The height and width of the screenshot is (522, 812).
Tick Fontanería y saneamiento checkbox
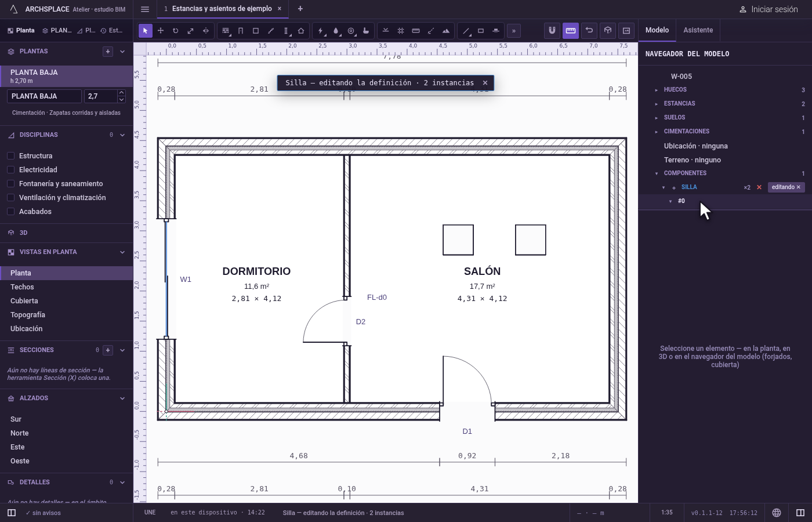click(x=10, y=184)
